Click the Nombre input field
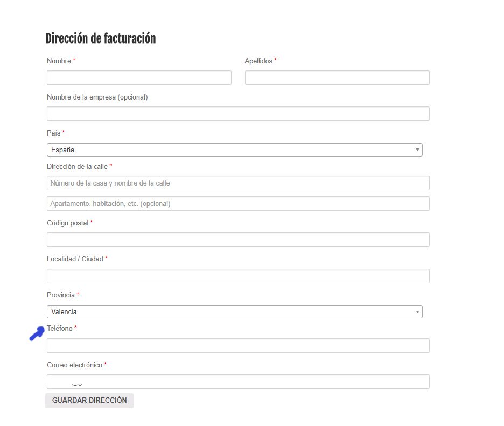This screenshot has width=504, height=426. point(139,77)
